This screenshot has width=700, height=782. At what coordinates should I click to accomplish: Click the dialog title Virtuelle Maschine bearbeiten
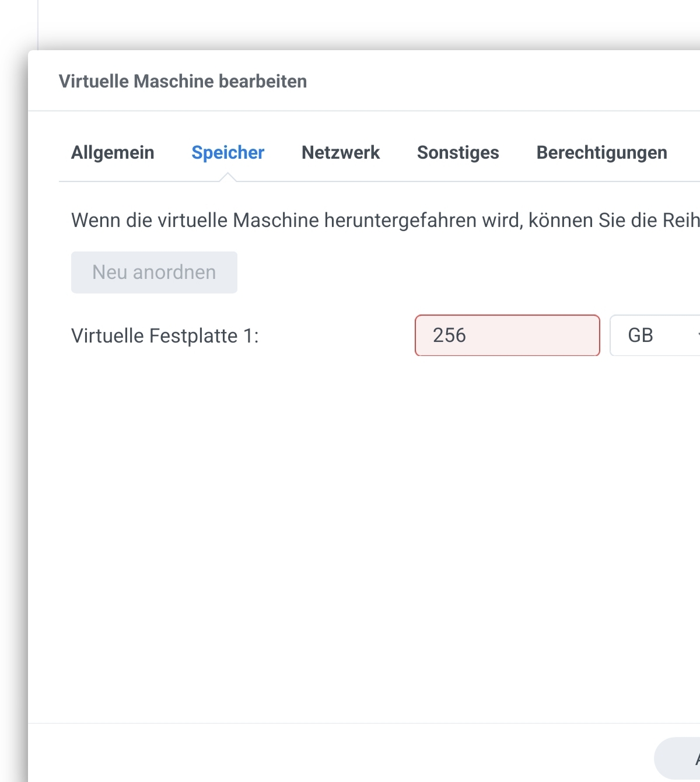point(183,81)
